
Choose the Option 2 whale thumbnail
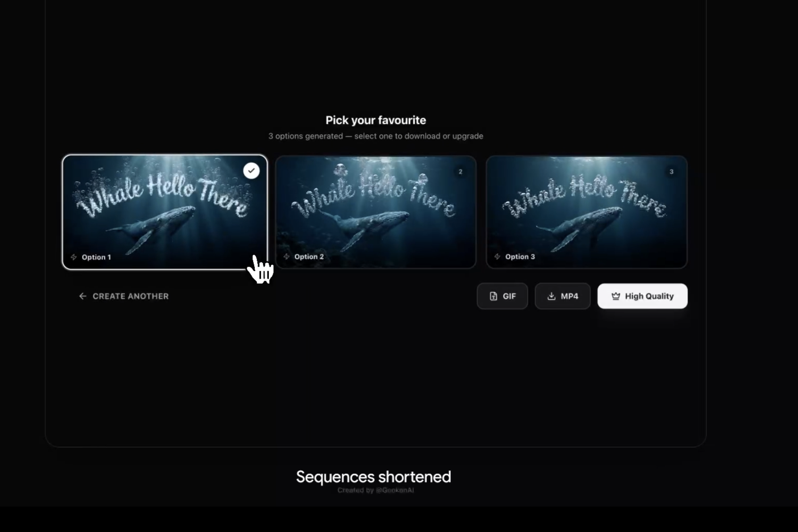point(376,217)
